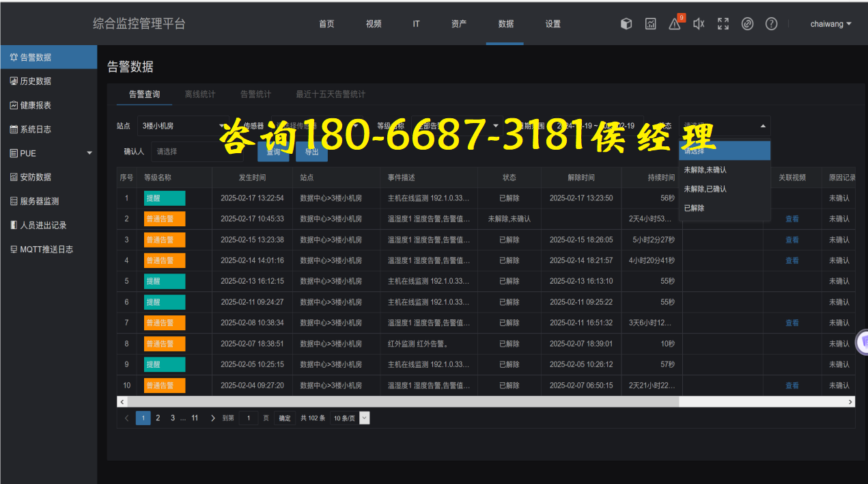This screenshot has width=868, height=484.
Task: Open the chart statistics icon in header
Action: click(651, 24)
